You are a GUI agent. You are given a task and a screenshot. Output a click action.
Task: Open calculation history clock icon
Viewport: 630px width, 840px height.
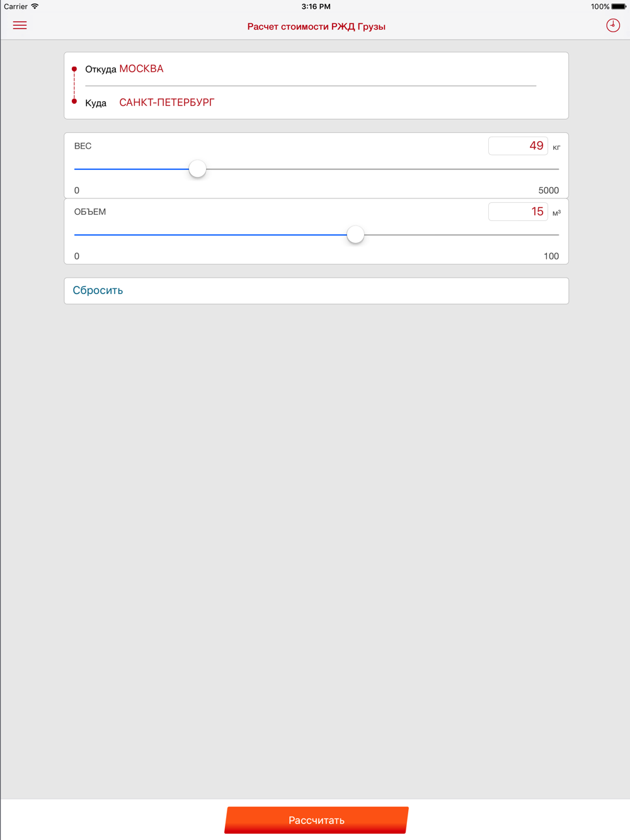coord(612,25)
